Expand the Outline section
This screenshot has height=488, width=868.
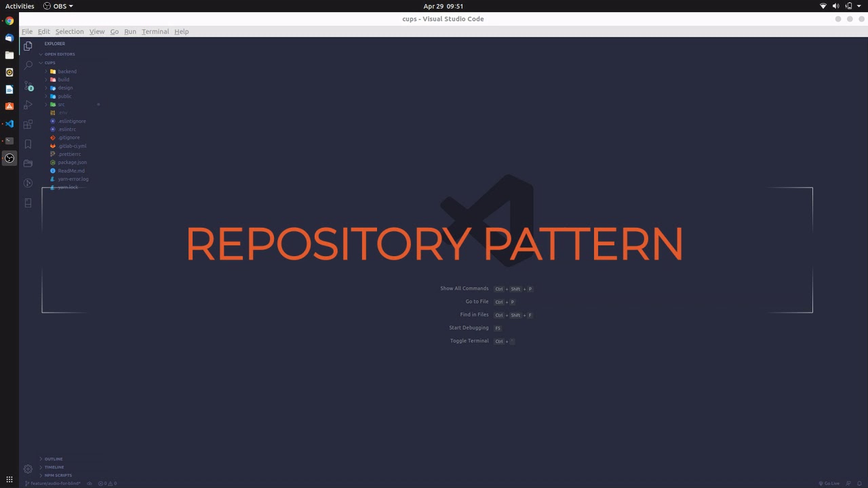pyautogui.click(x=54, y=459)
